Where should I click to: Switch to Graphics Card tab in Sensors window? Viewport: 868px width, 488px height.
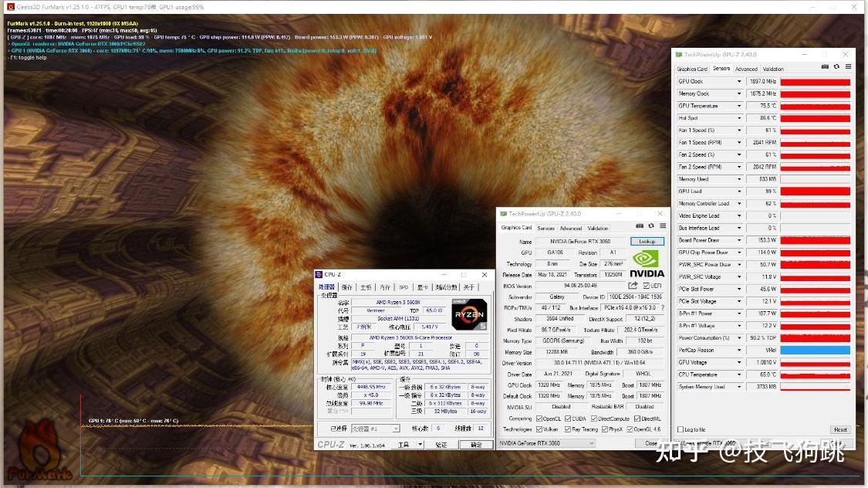pos(692,69)
